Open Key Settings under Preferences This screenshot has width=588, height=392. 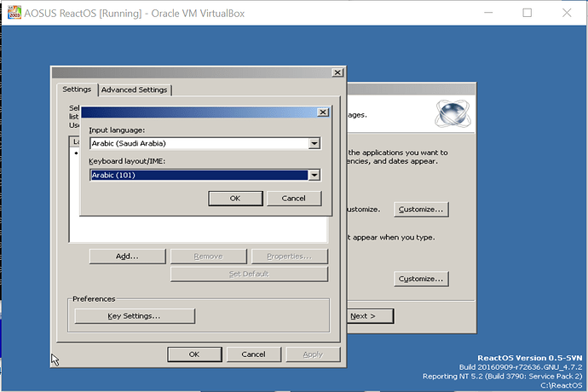[134, 316]
